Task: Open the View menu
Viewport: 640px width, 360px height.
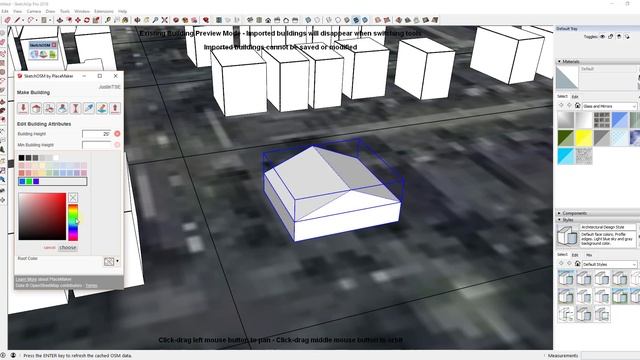Action: [18, 11]
